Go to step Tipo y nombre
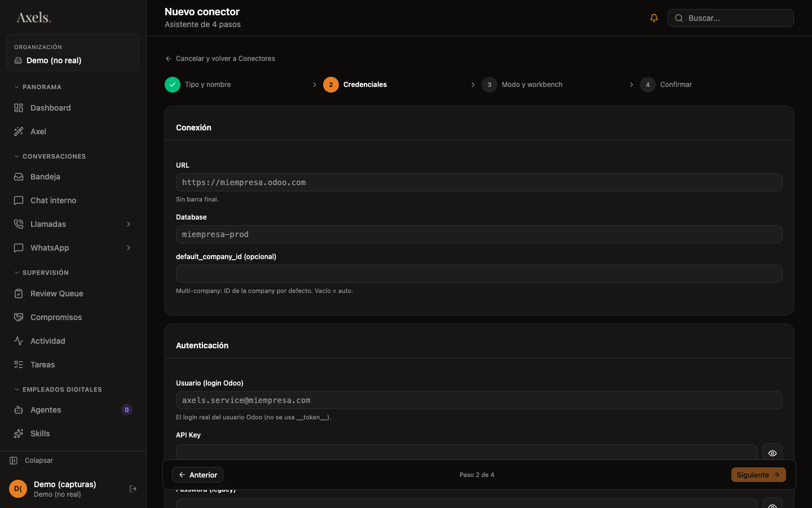 coord(198,85)
